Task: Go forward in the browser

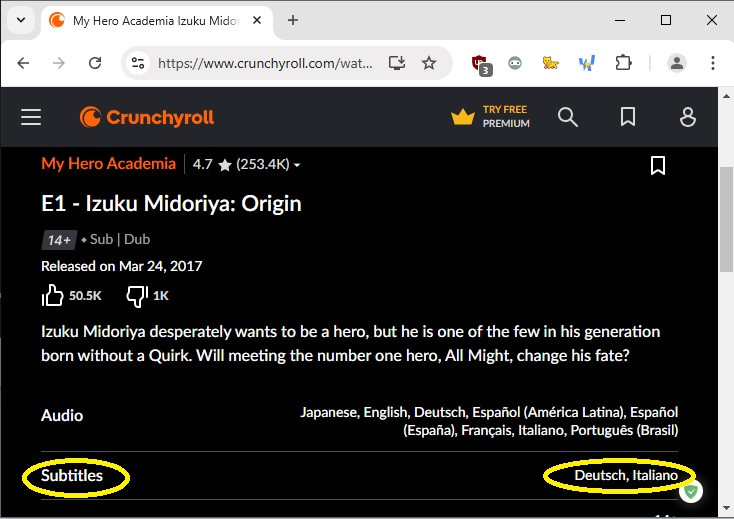Action: click(x=59, y=63)
